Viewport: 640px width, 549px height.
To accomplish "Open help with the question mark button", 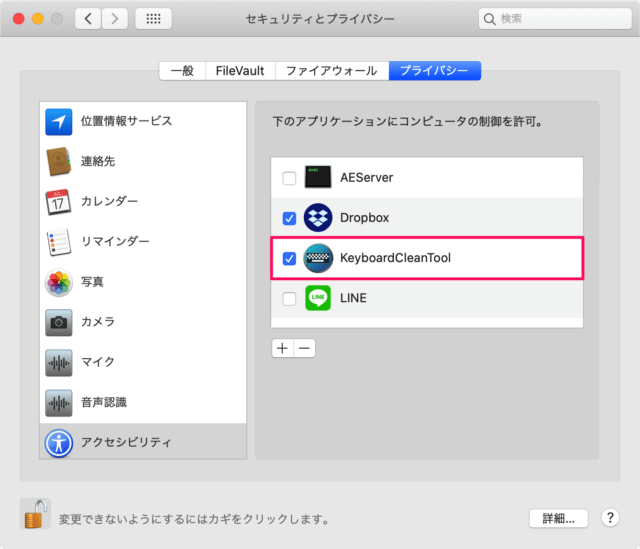I will pyautogui.click(x=610, y=518).
